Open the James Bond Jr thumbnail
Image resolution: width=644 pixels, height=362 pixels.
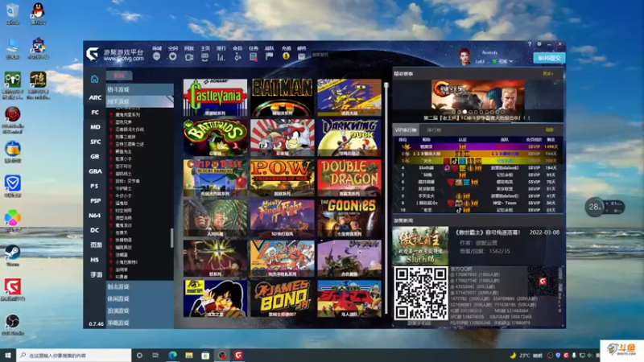coord(283,298)
